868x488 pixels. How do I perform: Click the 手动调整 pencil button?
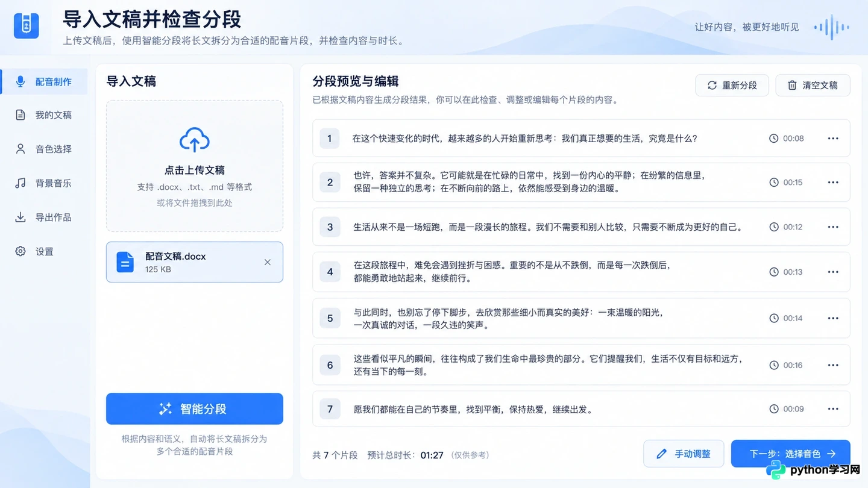click(x=684, y=454)
